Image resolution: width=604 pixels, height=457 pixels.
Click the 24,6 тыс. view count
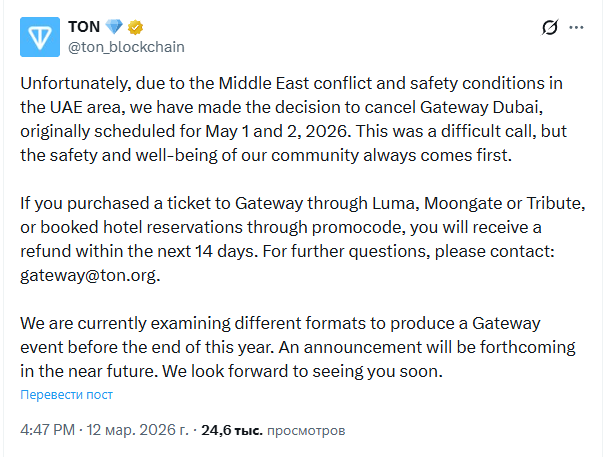point(232,431)
